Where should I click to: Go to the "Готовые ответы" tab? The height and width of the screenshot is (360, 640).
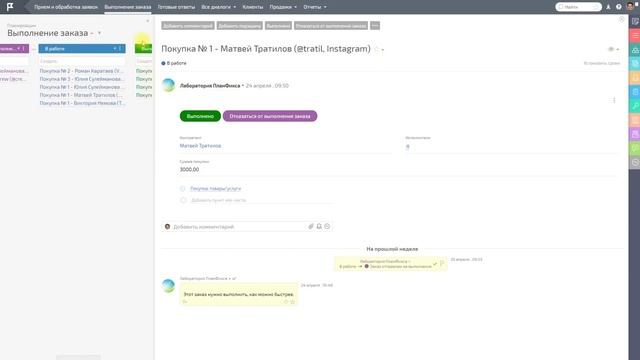[176, 7]
